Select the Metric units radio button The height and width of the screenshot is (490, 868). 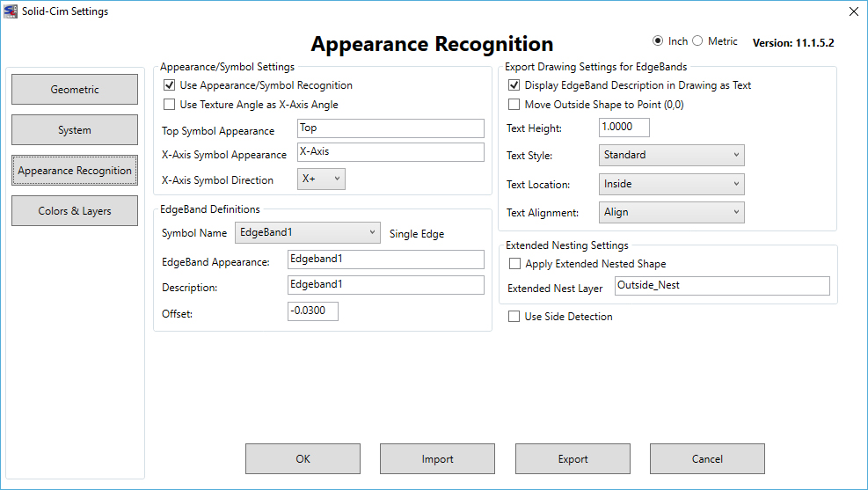(698, 41)
